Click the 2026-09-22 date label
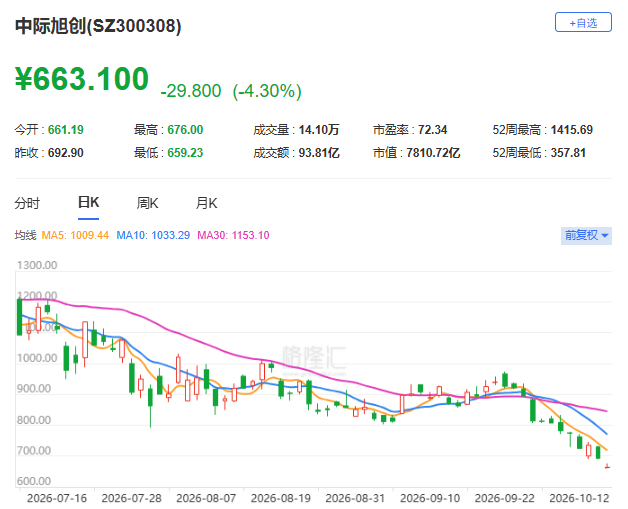Screen dimensions: 628x509 pyautogui.click(x=505, y=498)
